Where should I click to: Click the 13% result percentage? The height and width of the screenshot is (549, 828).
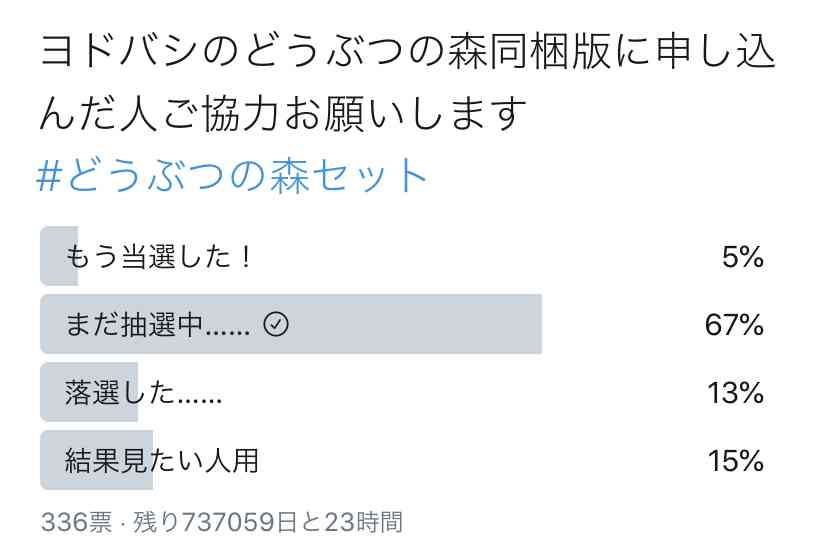tap(735, 392)
